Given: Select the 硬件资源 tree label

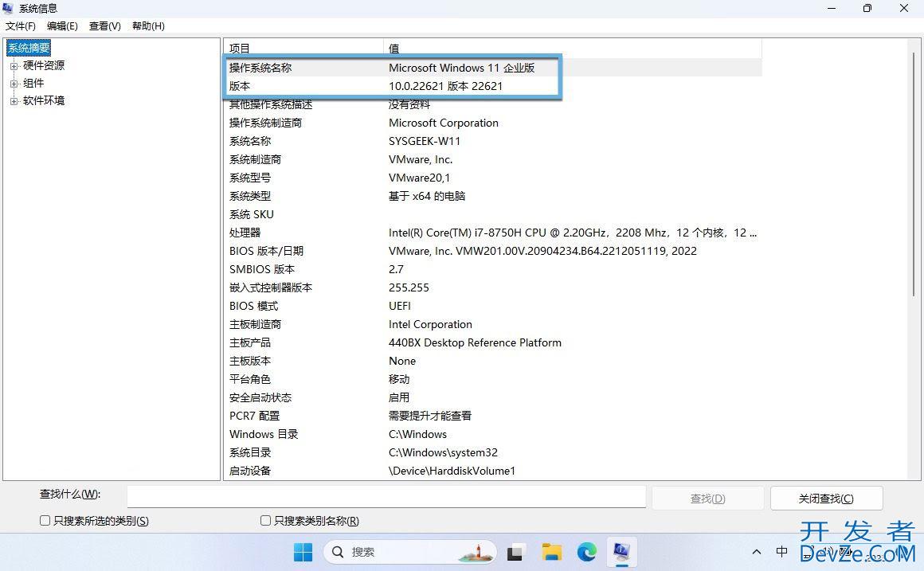Looking at the screenshot, I should coord(44,65).
